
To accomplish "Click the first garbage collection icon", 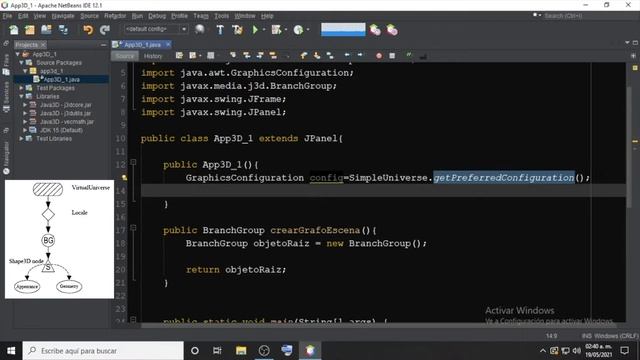I will point(375,30).
